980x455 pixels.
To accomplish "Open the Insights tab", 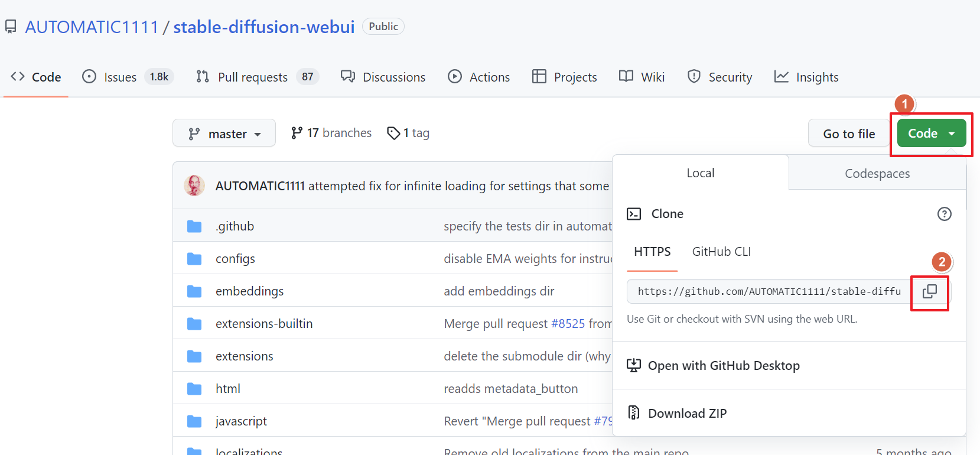I will tap(806, 77).
